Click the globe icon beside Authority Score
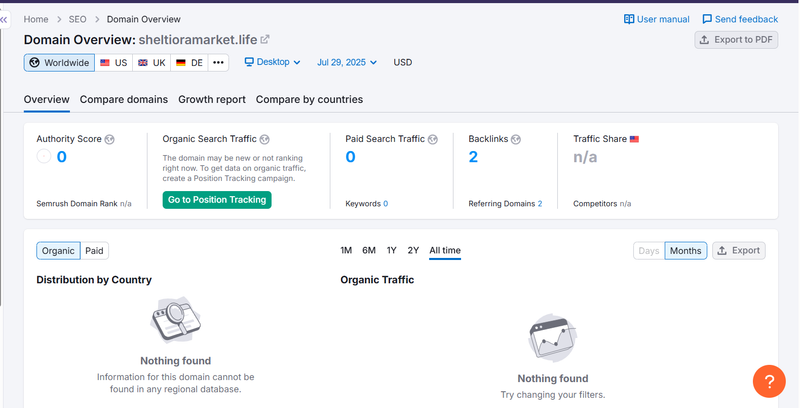This screenshot has height=408, width=800. click(109, 139)
